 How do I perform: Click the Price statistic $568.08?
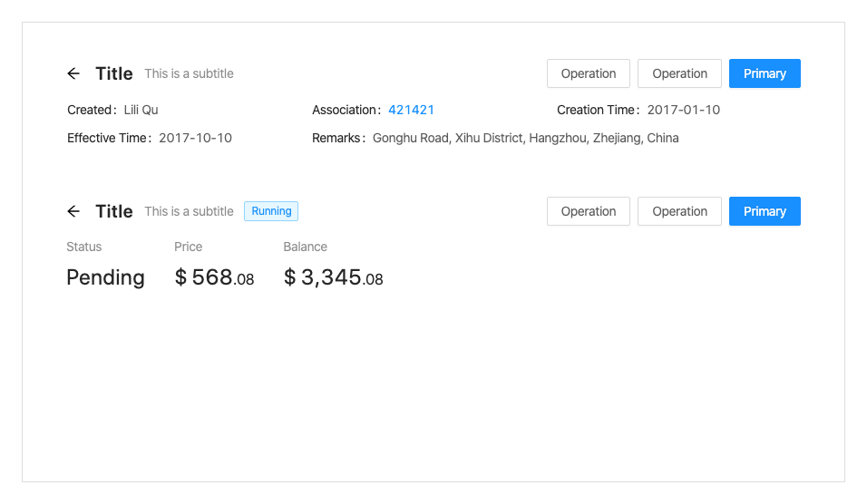214,277
